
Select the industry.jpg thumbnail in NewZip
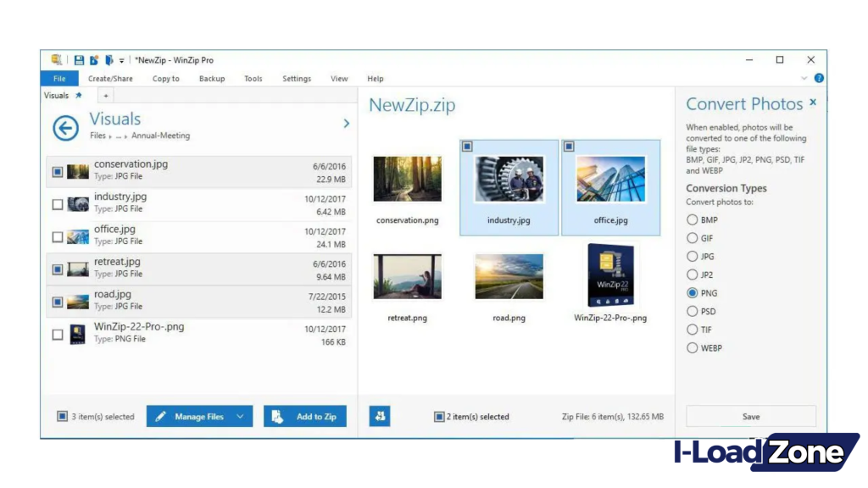point(509,179)
